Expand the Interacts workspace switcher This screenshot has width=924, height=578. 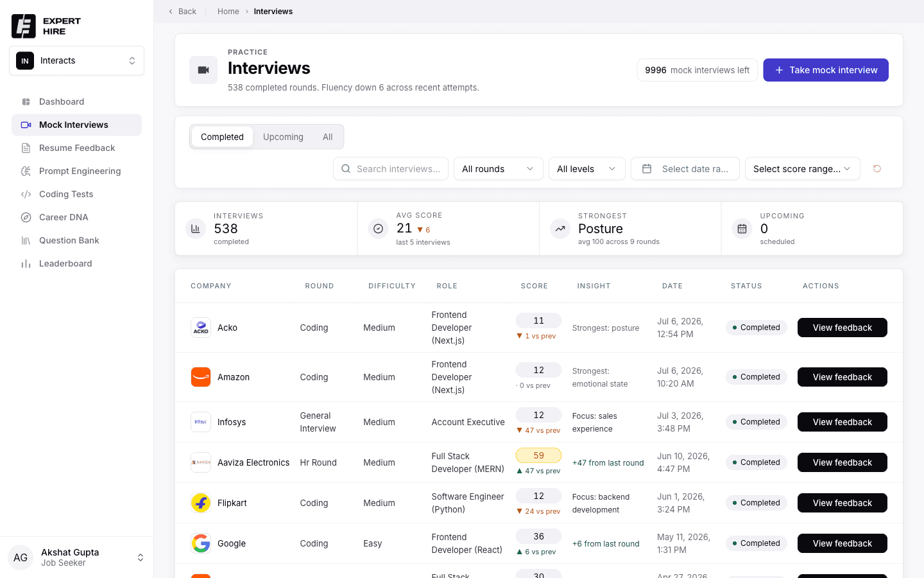pos(76,61)
